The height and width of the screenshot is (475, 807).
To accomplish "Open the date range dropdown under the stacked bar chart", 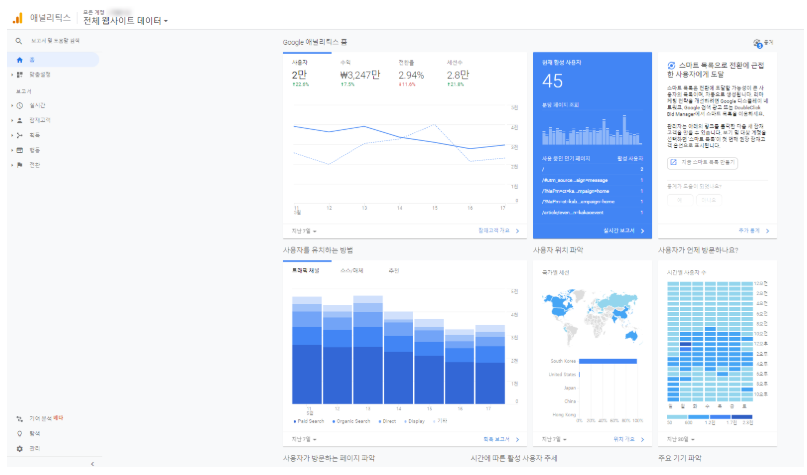I will tap(304, 440).
